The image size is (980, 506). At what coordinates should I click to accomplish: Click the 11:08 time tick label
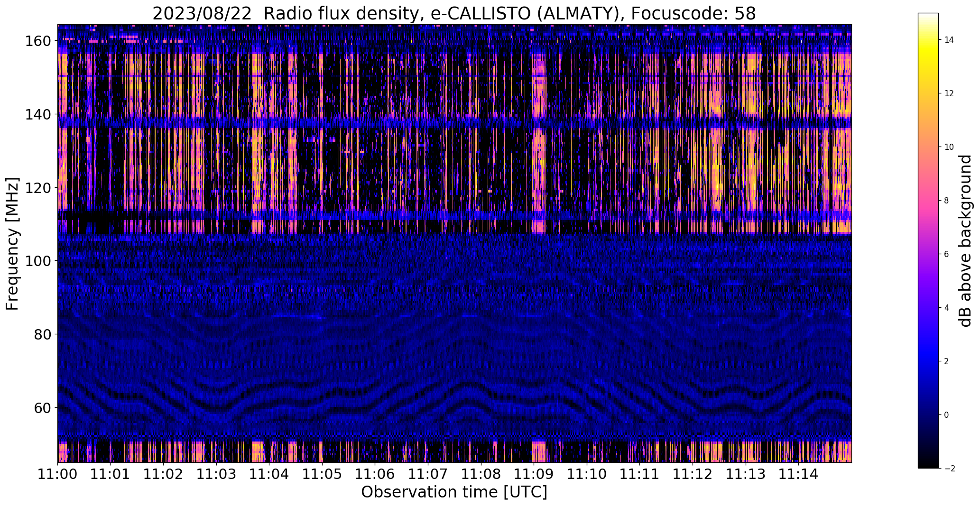coord(481,474)
